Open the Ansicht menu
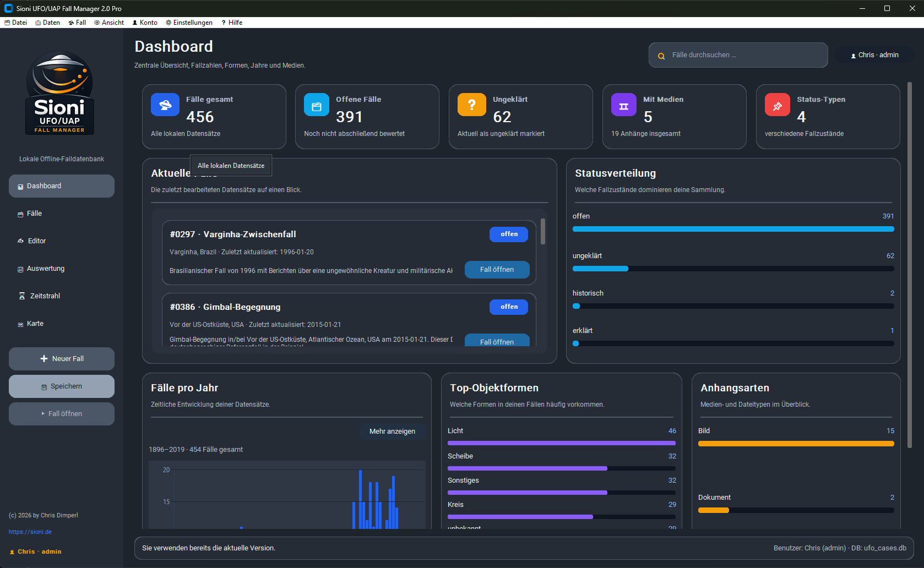924x568 pixels. [x=109, y=23]
